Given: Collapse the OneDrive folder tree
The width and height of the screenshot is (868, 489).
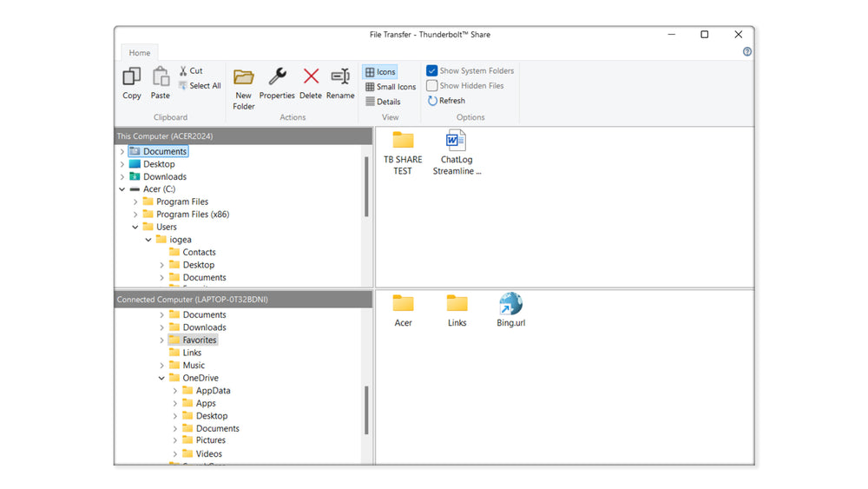Looking at the screenshot, I should pyautogui.click(x=161, y=379).
